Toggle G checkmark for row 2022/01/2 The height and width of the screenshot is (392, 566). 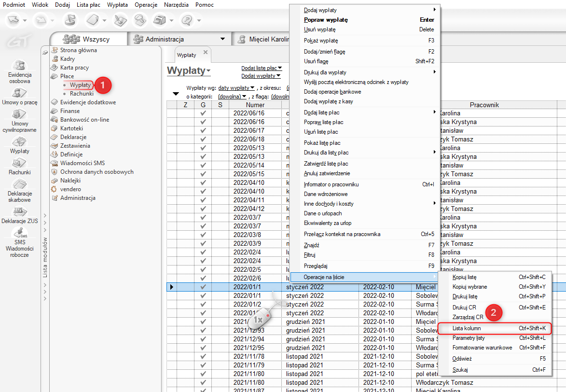203,305
